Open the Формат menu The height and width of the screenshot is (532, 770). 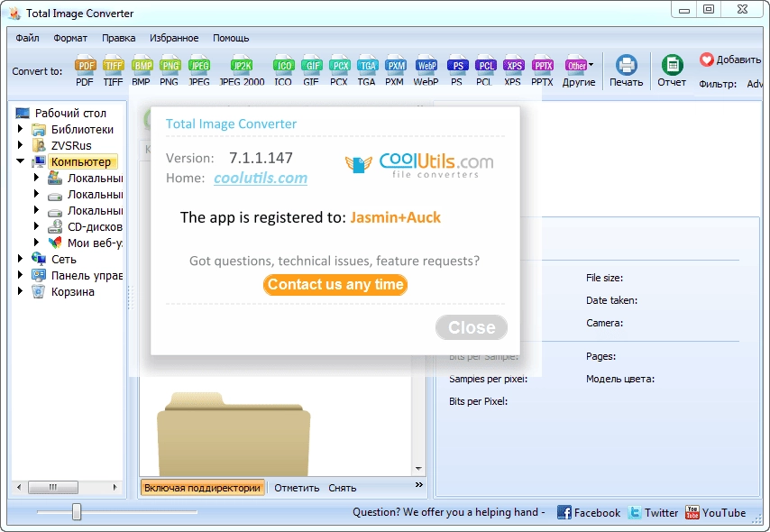pyautogui.click(x=70, y=38)
